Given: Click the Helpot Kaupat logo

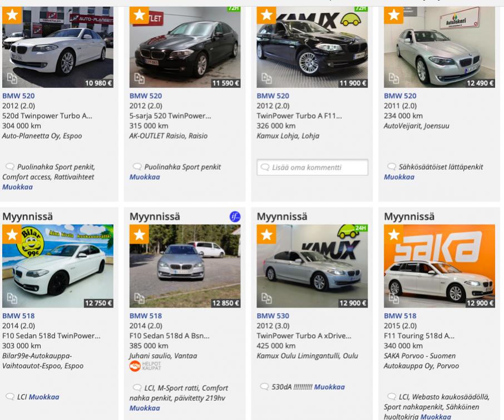Looking at the screenshot, I should (144, 365).
